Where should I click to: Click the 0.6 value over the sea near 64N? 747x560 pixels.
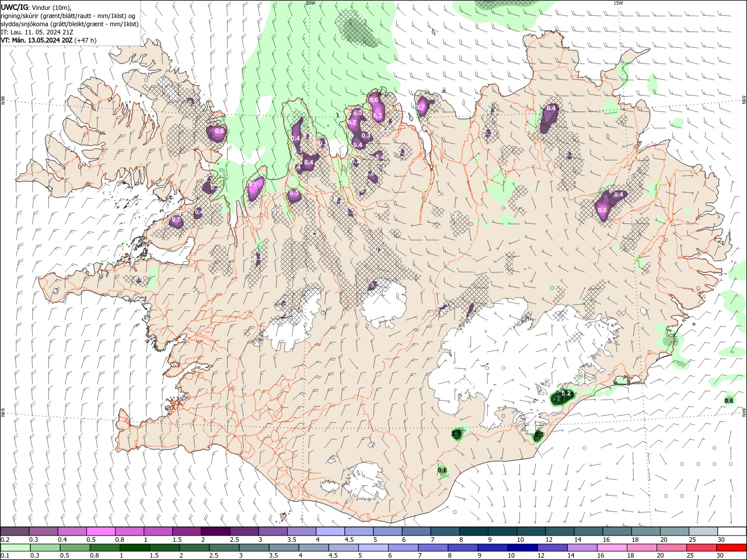[729, 400]
